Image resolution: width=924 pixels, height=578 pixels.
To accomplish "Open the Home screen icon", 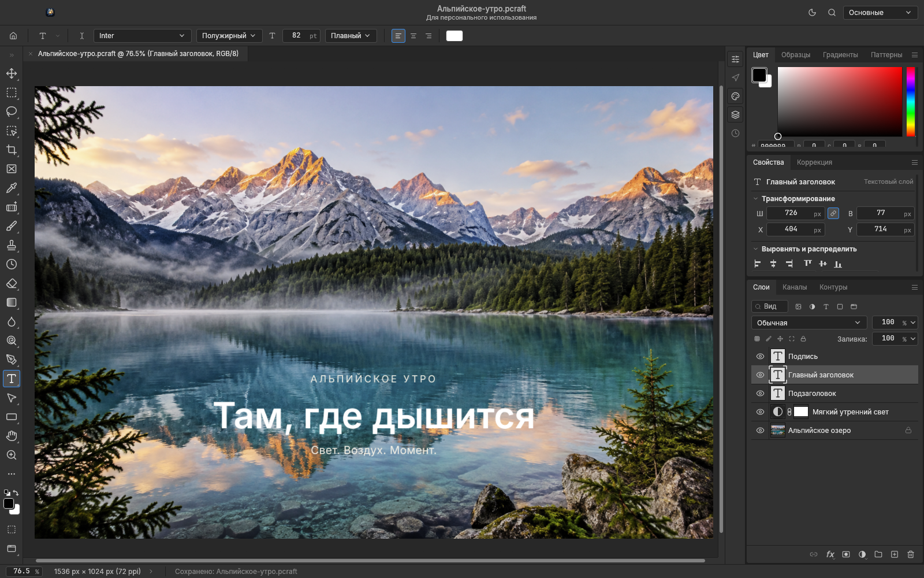I will click(13, 36).
